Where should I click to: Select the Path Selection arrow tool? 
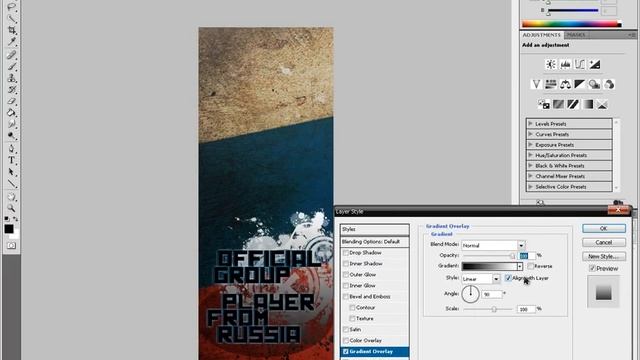(x=12, y=172)
